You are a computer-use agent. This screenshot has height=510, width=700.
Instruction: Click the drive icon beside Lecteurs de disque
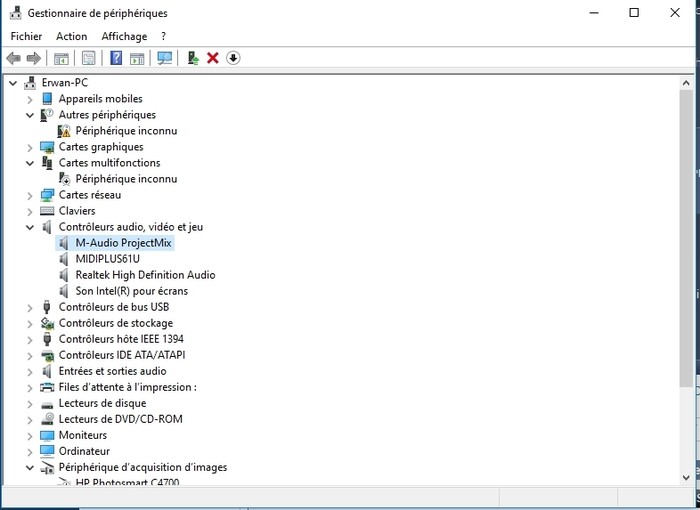coord(47,404)
